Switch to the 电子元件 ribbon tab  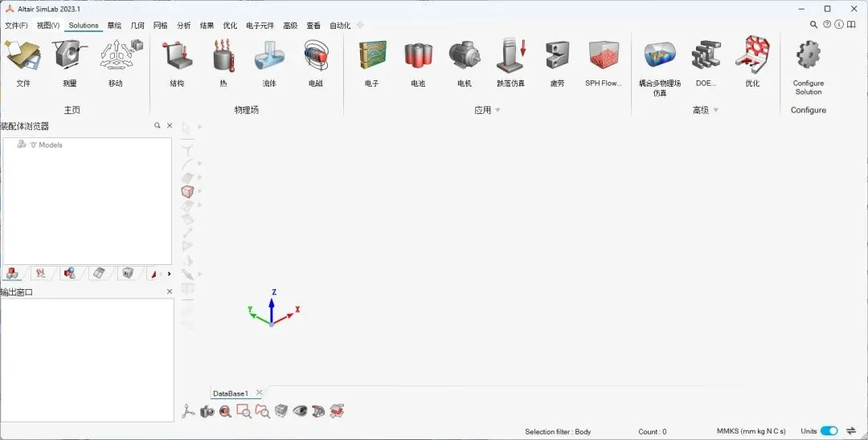pyautogui.click(x=260, y=26)
